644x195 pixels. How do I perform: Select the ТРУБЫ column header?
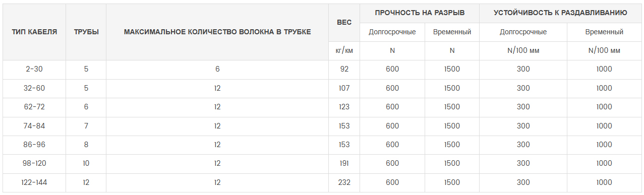(86, 32)
